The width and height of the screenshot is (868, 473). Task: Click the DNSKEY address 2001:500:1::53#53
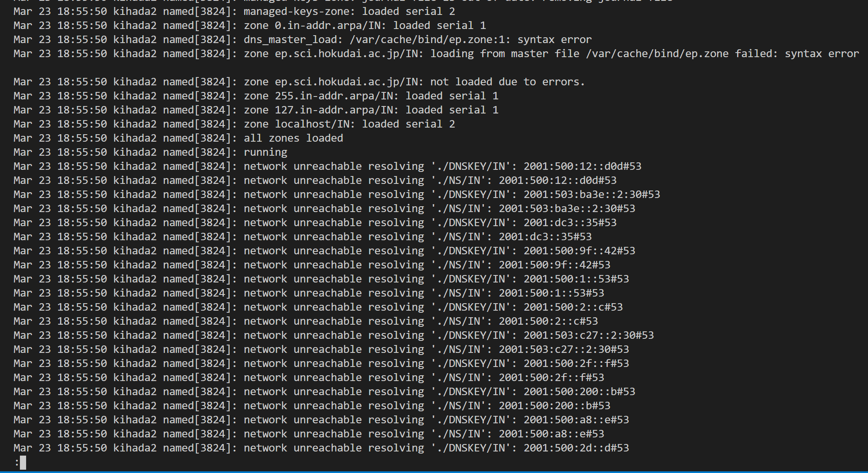coord(576,279)
